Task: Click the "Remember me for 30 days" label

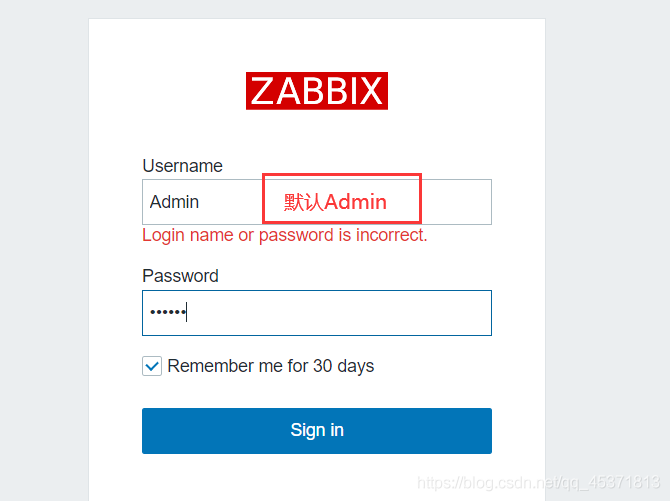Action: click(271, 366)
